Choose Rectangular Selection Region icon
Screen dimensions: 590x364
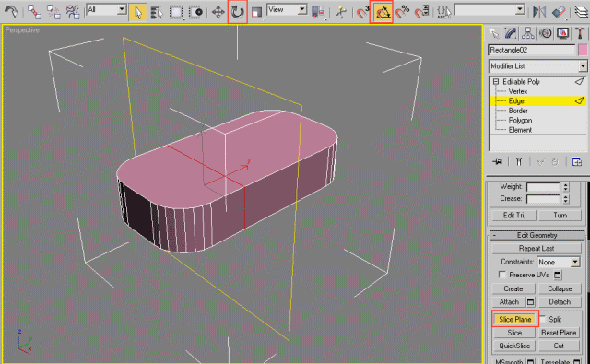point(176,12)
